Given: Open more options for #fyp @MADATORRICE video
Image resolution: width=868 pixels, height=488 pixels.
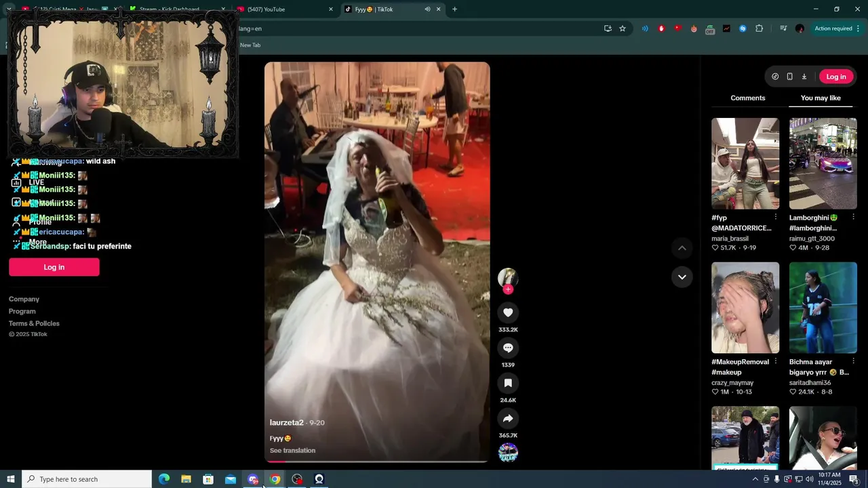Looking at the screenshot, I should (775, 217).
